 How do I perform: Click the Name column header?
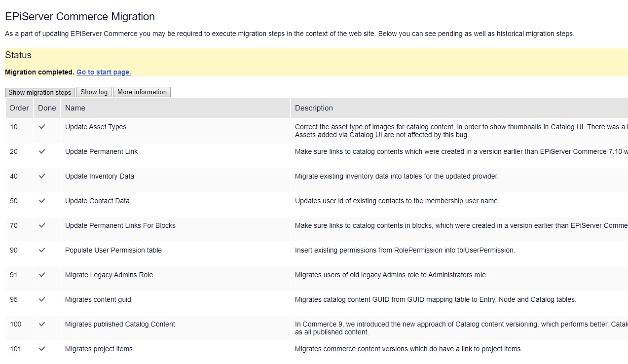(x=176, y=108)
